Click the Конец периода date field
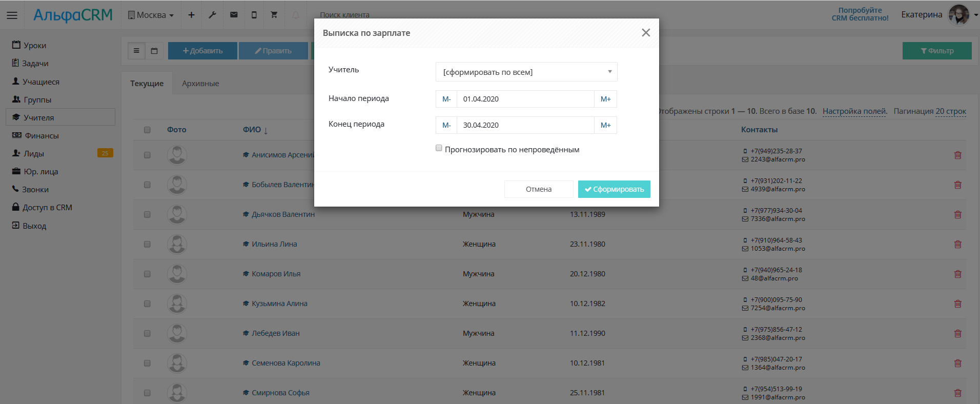The width and height of the screenshot is (980, 404). [525, 125]
